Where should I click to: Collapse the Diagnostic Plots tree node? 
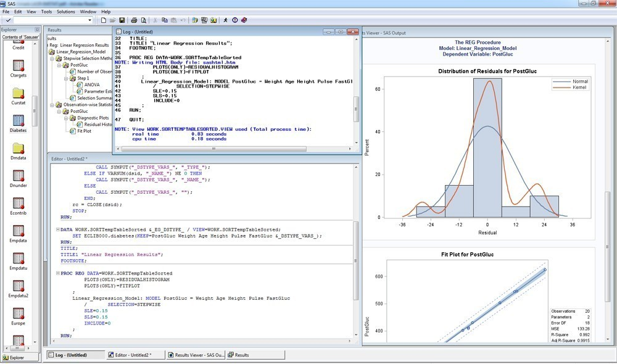66,118
